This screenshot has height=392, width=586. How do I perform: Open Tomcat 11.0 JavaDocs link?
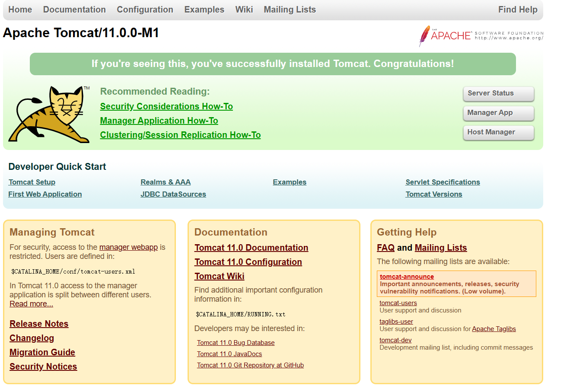(229, 354)
